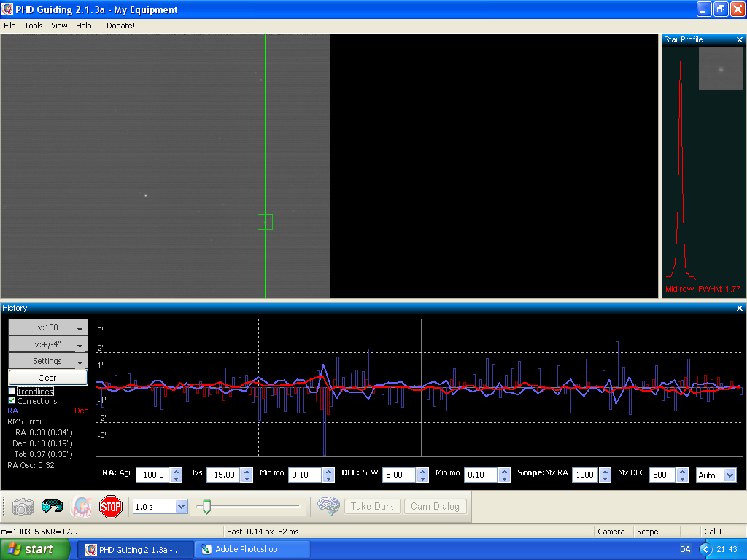Decrease DEC Sl W with down arrow

422,478
